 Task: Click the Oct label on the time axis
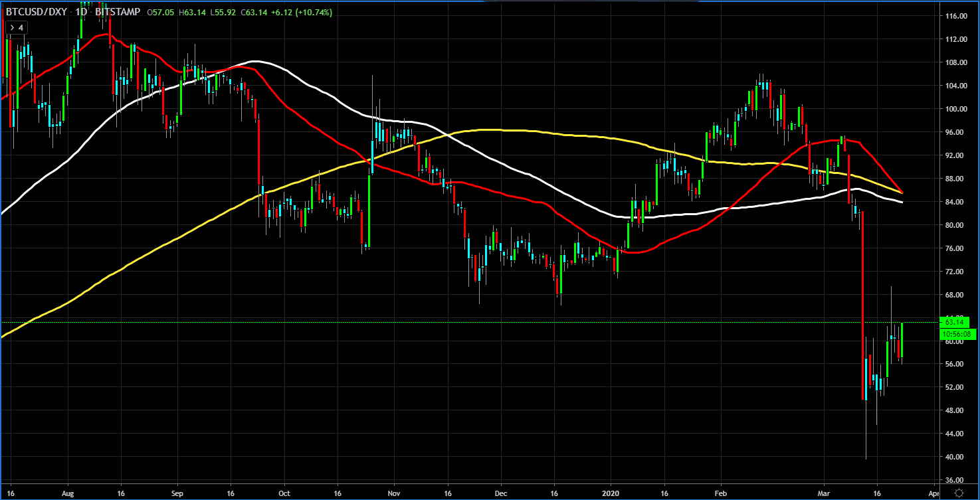point(284,494)
